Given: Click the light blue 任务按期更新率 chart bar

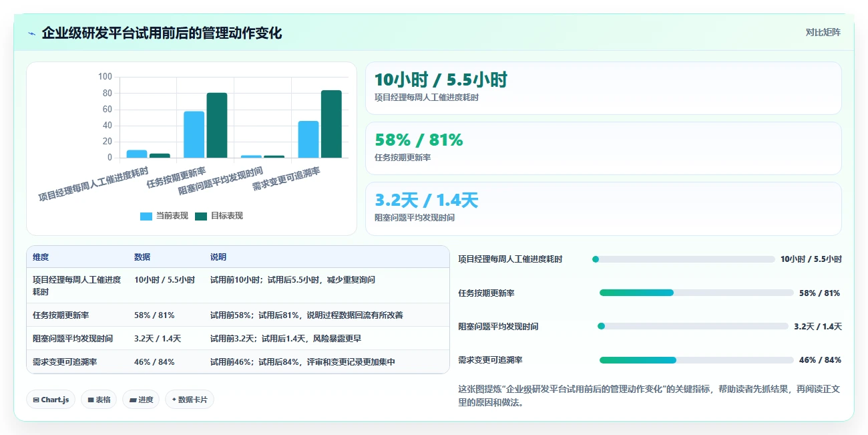Looking at the screenshot, I should (x=194, y=135).
